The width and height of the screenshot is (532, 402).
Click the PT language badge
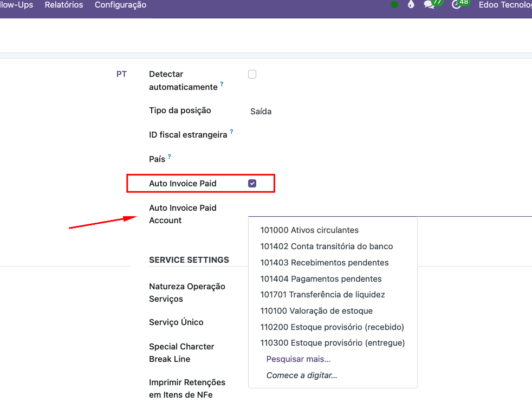pyautogui.click(x=121, y=74)
